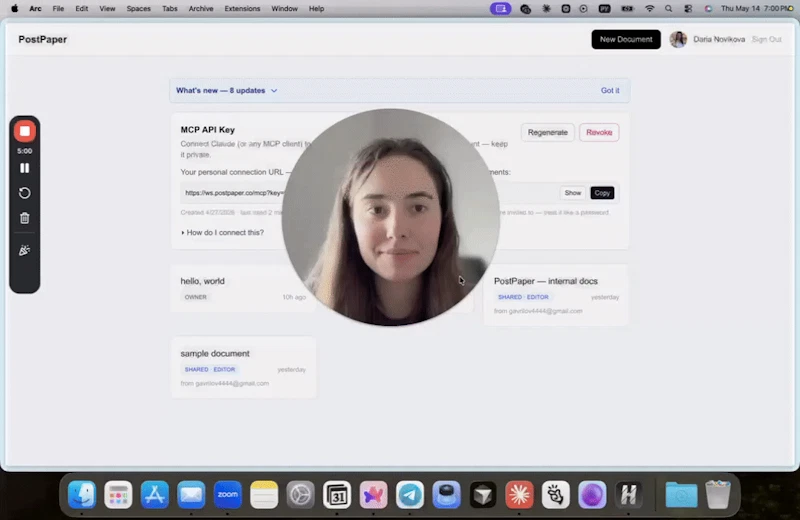800x520 pixels.
Task: Click the purple screen-recording indicator in the menu bar
Action: (x=501, y=9)
